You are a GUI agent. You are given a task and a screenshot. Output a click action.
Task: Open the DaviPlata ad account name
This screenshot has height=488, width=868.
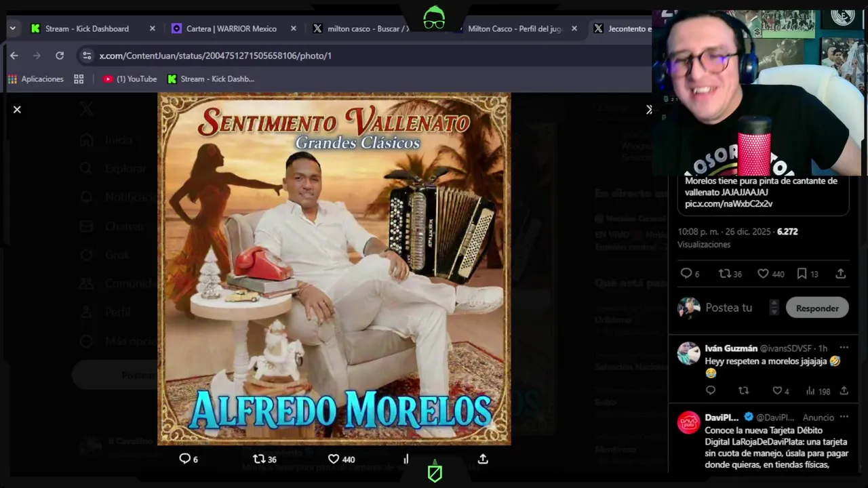[x=722, y=418]
